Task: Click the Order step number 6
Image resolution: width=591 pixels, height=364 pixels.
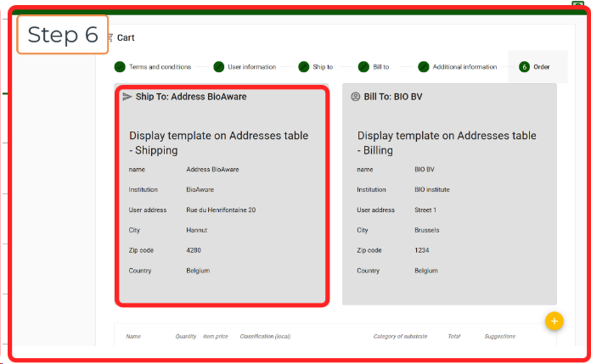Action: pos(524,66)
